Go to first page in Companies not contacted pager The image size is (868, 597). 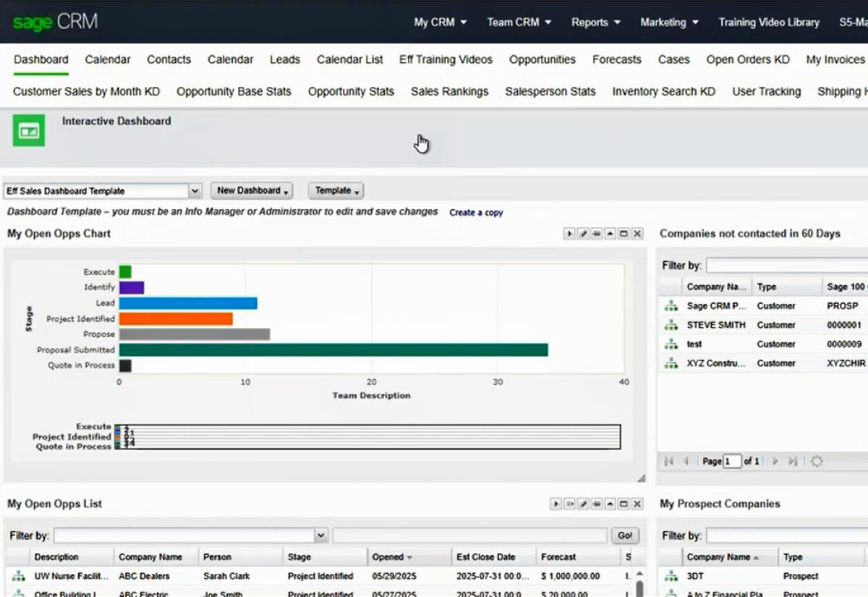(669, 461)
